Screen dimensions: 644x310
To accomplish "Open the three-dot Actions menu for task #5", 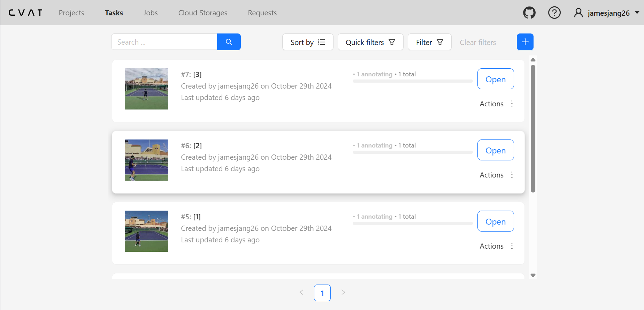I will click(x=512, y=246).
